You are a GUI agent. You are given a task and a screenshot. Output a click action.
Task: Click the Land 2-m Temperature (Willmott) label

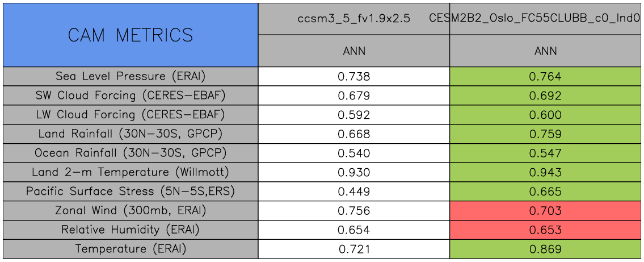[x=131, y=172]
